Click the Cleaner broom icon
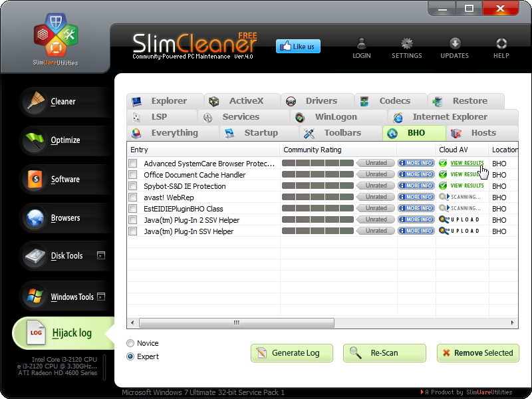The image size is (532, 399). point(35,101)
